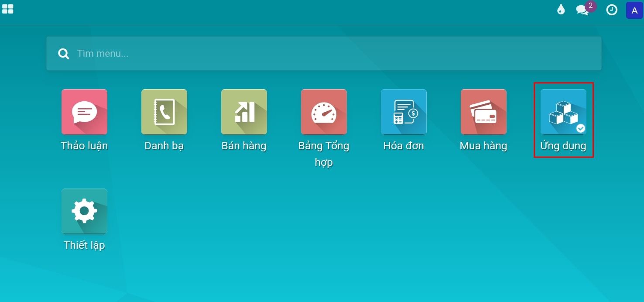Screen dimensions: 644x302
Task: Open the activities clock icon
Action: pos(612,10)
